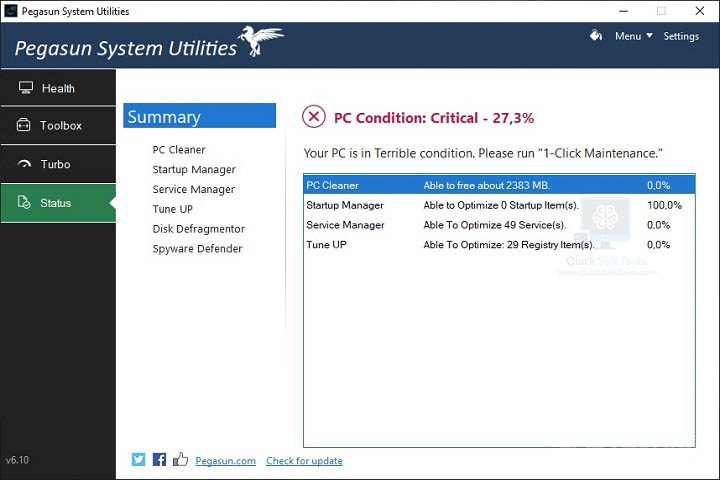
Task: Click the Turbo speedometer icon
Action: pyautogui.click(x=24, y=164)
